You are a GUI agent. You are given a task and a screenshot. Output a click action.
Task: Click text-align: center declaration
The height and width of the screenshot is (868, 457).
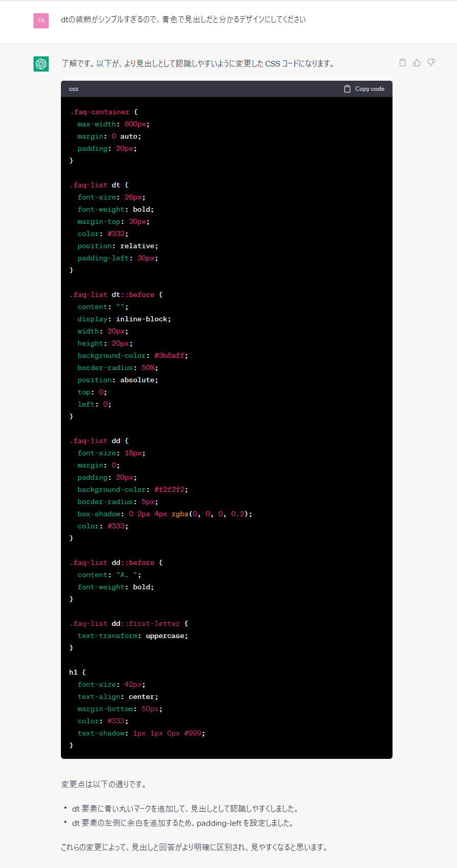[118, 696]
